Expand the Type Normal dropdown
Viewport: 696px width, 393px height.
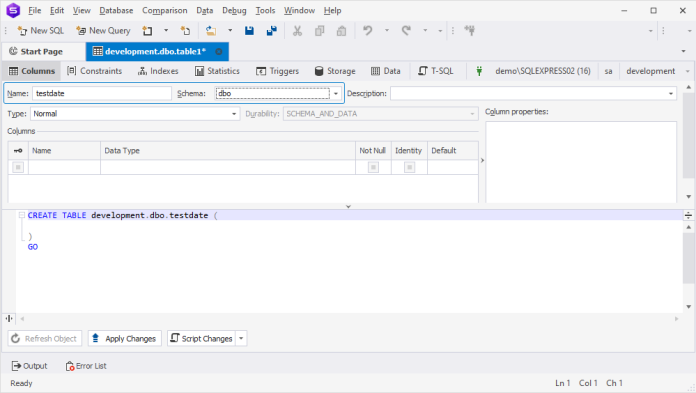coord(234,114)
